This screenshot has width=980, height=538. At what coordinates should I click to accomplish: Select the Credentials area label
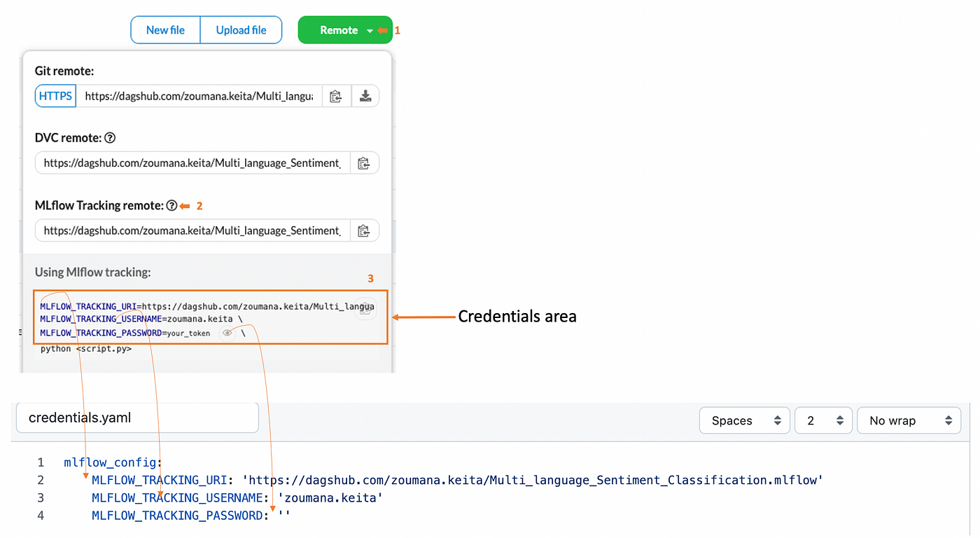[517, 316]
